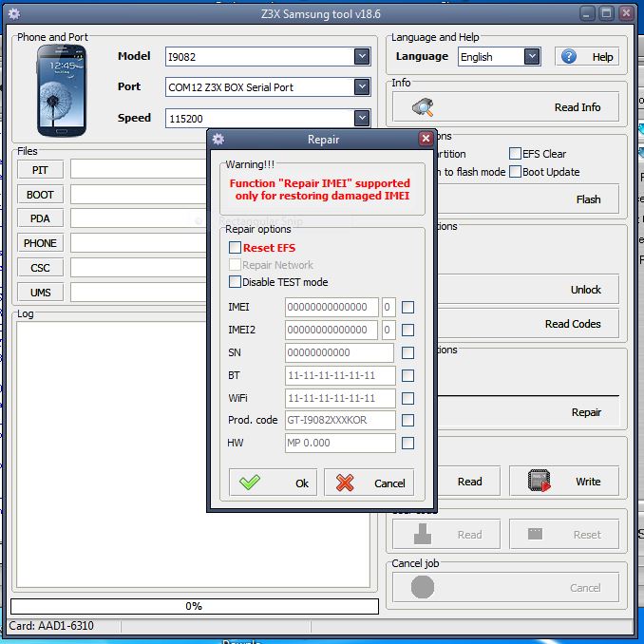Click the Read Codes button
644x644 pixels.
click(x=528, y=324)
